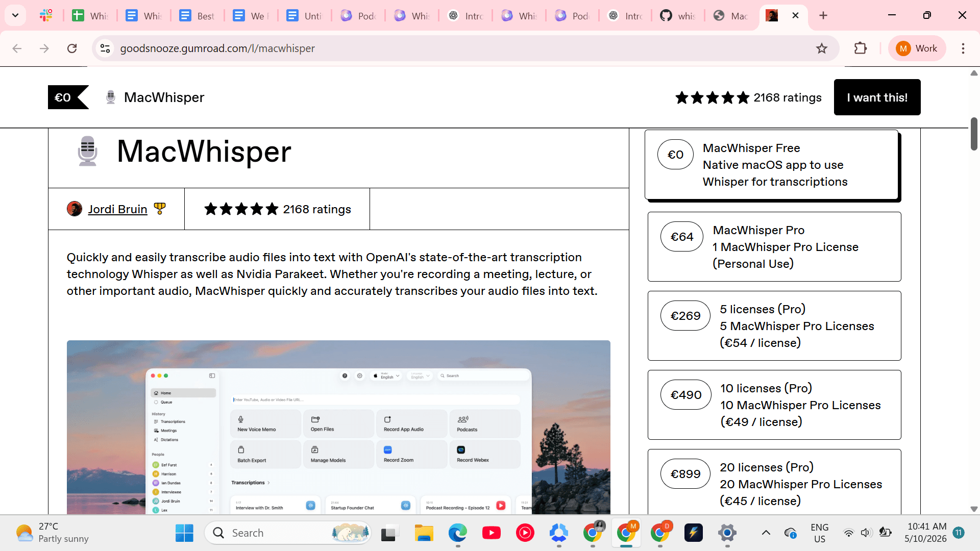Select the €269 5 licenses option
This screenshot has width=980, height=551.
[774, 326]
